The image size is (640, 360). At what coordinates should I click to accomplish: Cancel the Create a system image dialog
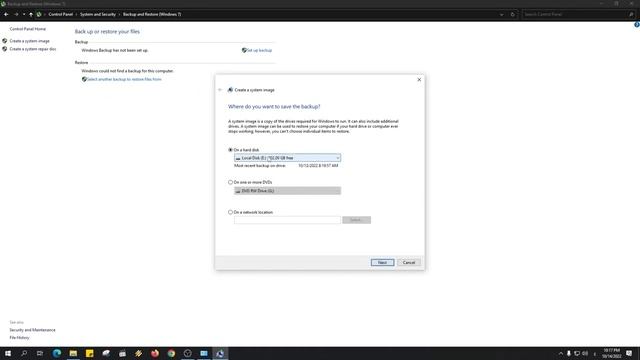click(409, 262)
